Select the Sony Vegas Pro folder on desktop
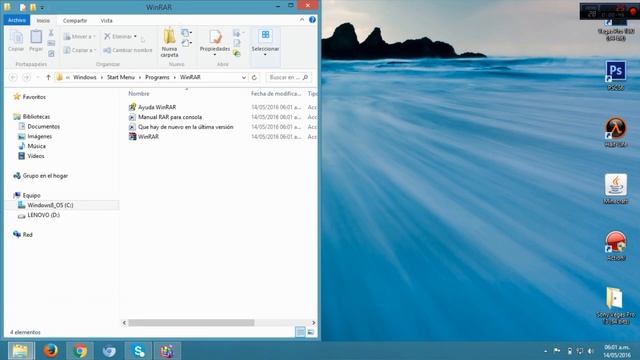 tap(616, 305)
